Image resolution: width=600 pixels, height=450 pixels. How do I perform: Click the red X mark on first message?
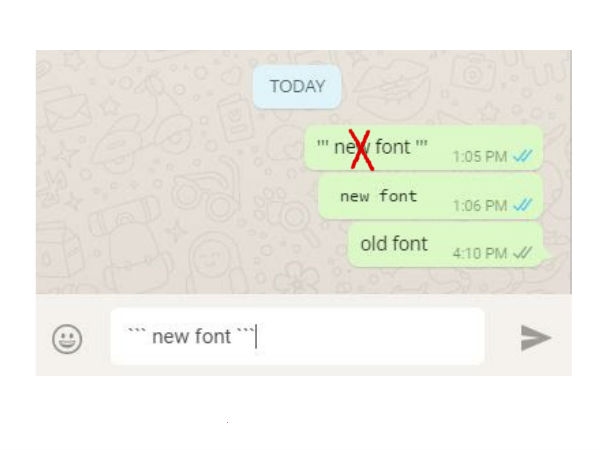361,150
